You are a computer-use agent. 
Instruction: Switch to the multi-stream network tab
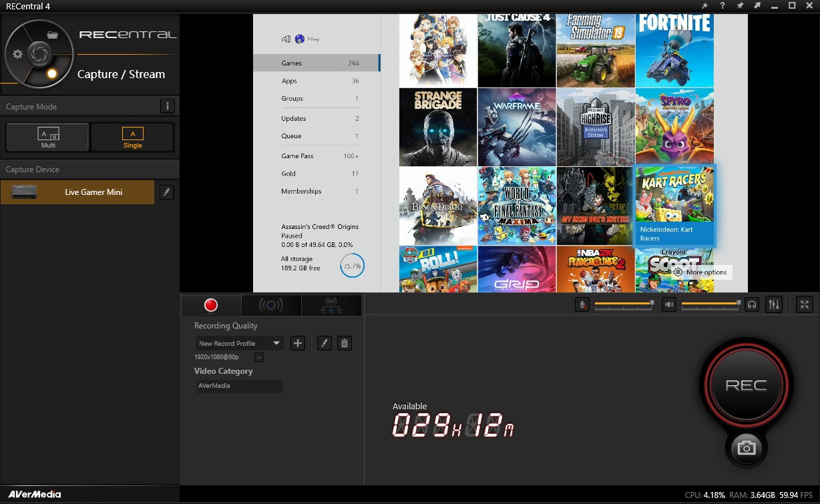(x=331, y=305)
